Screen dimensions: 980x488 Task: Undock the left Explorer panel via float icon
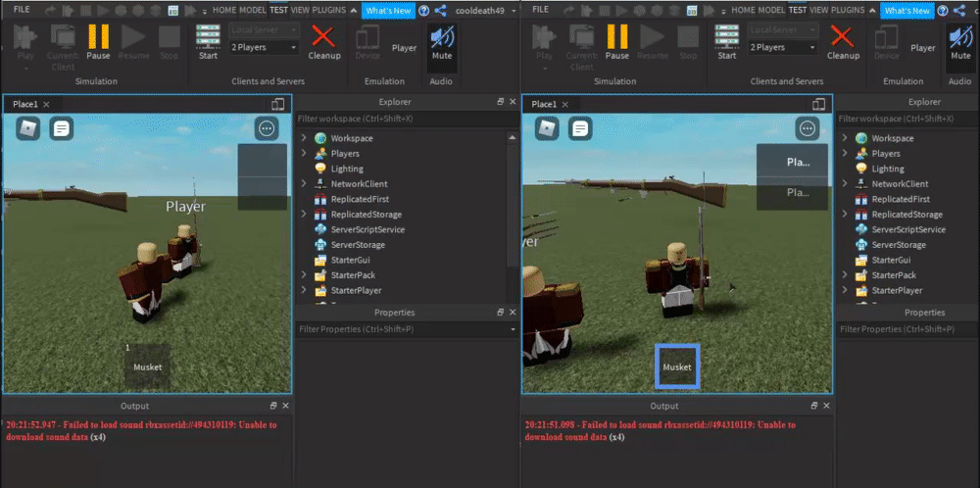coord(500,102)
